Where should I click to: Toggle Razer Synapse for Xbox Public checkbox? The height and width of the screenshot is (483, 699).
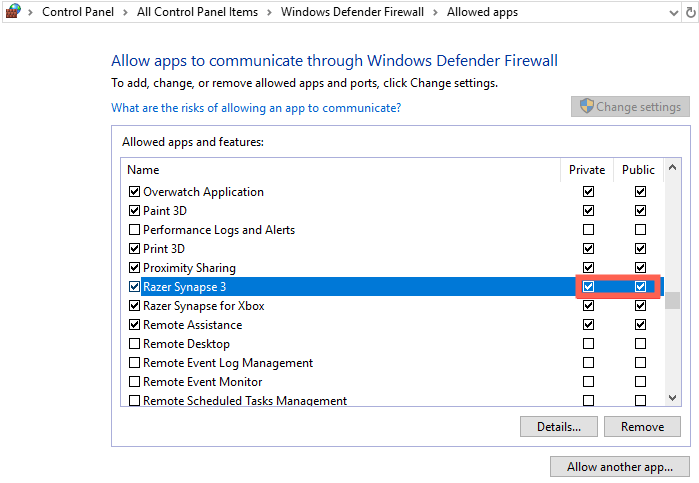pos(641,305)
